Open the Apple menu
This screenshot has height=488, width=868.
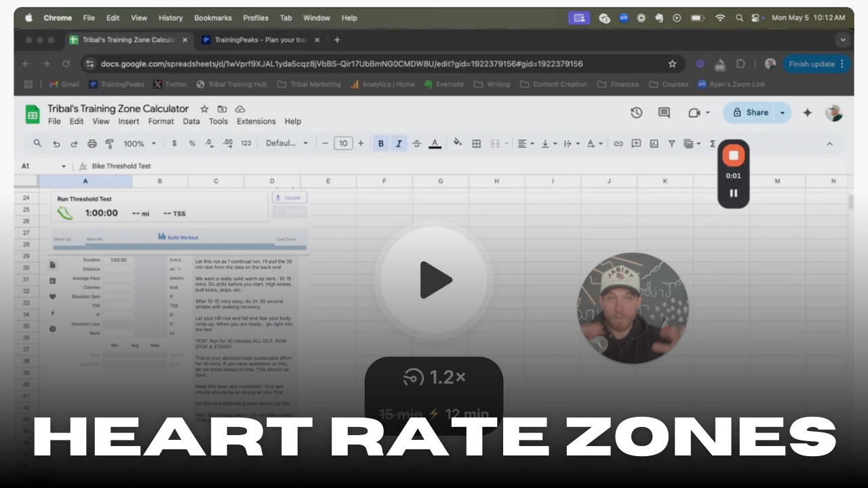(x=28, y=18)
